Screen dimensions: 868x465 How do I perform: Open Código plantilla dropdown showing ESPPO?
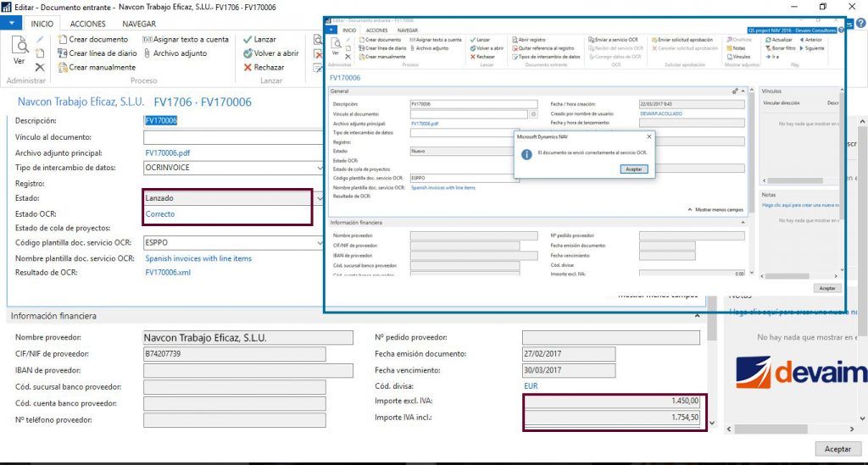point(320,243)
